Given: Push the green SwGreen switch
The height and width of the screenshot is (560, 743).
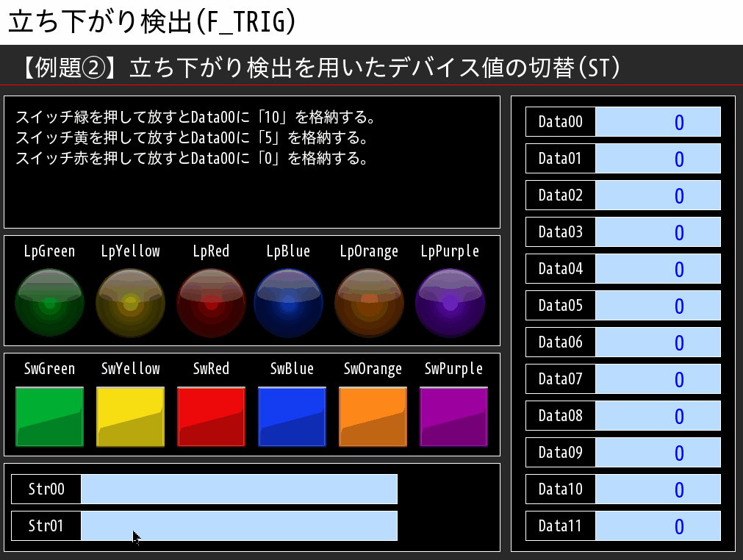Looking at the screenshot, I should pyautogui.click(x=50, y=417).
